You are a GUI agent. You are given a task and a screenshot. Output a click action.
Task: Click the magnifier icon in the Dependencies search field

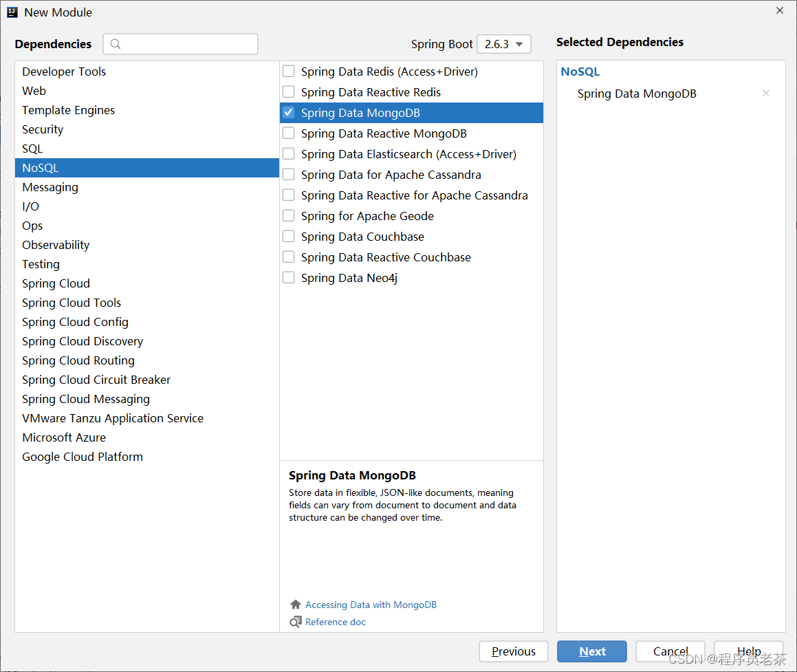pos(114,43)
